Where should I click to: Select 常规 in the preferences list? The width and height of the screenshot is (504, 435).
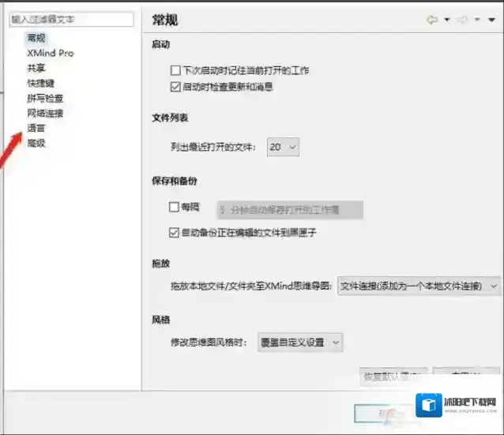tap(36, 38)
